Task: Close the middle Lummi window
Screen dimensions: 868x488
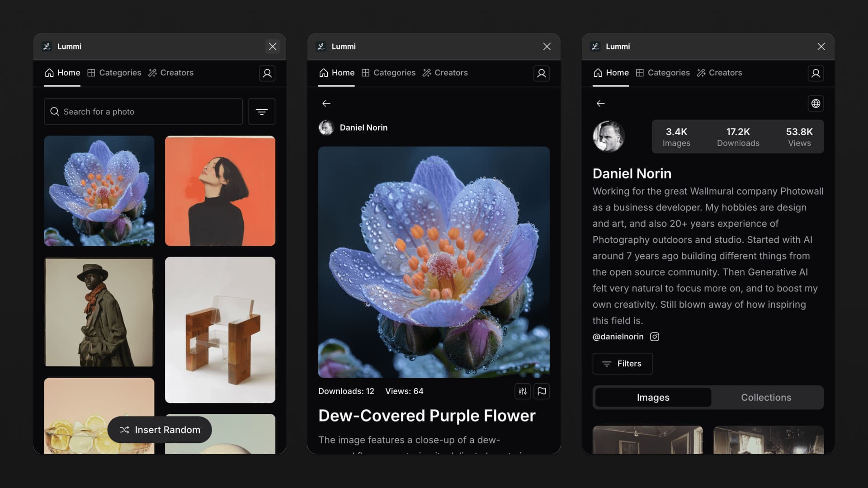Action: click(547, 47)
